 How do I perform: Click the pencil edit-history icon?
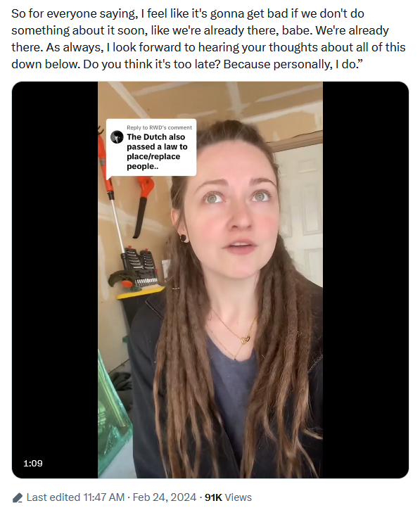18,497
